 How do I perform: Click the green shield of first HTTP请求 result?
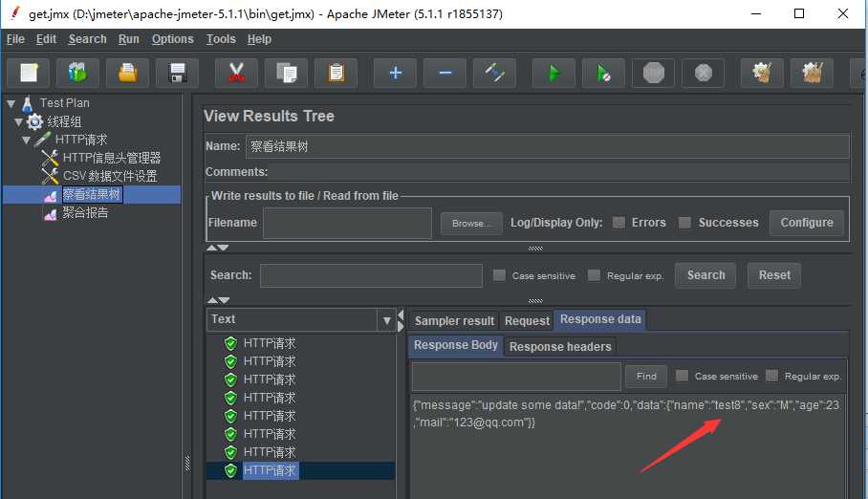(x=230, y=343)
